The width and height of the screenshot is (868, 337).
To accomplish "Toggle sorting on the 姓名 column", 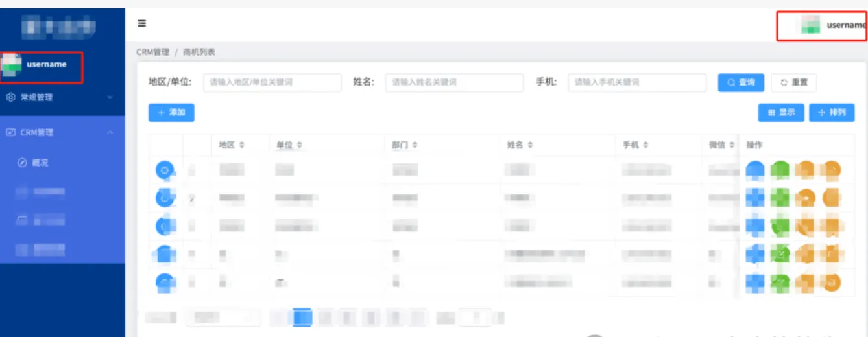I will [530, 145].
